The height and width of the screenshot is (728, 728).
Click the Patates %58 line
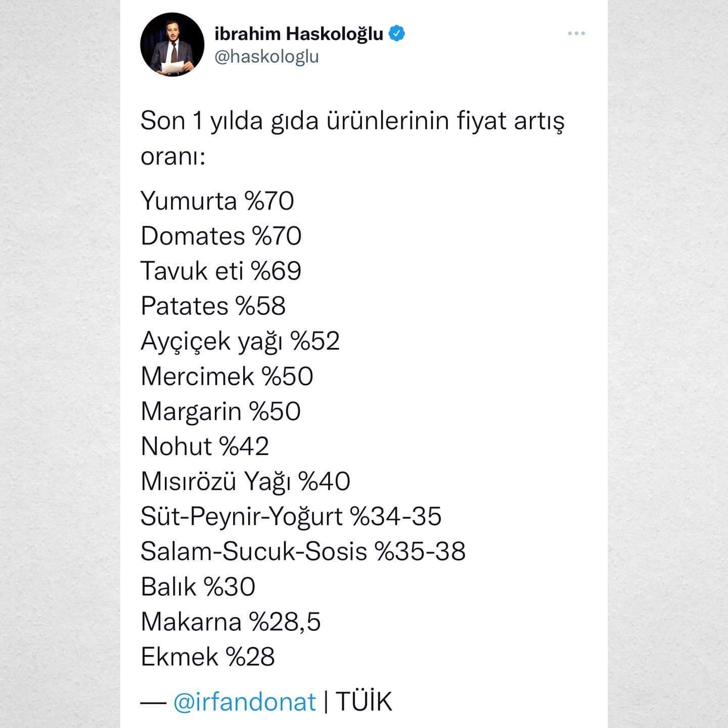tap(213, 306)
